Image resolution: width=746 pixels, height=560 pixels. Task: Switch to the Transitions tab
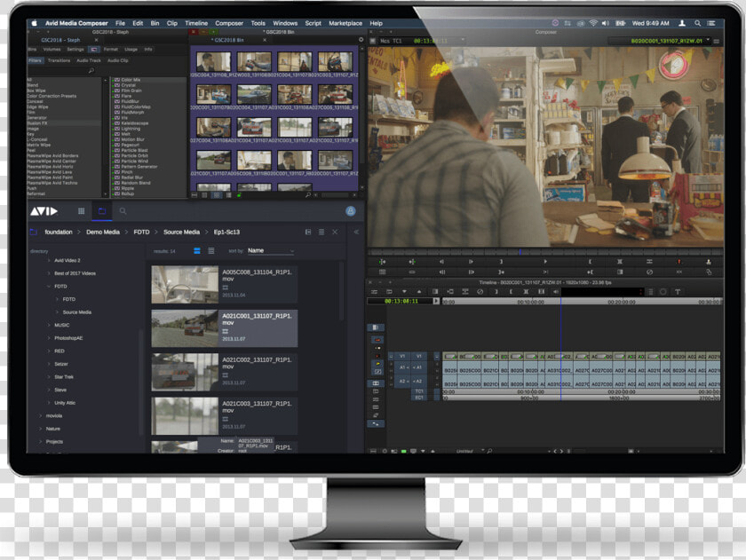click(59, 60)
